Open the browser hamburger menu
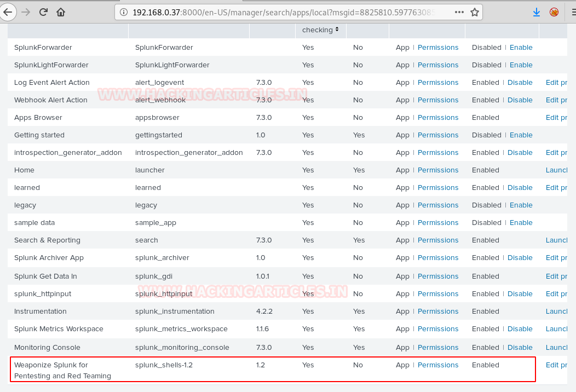576x392 pixels. coord(573,13)
